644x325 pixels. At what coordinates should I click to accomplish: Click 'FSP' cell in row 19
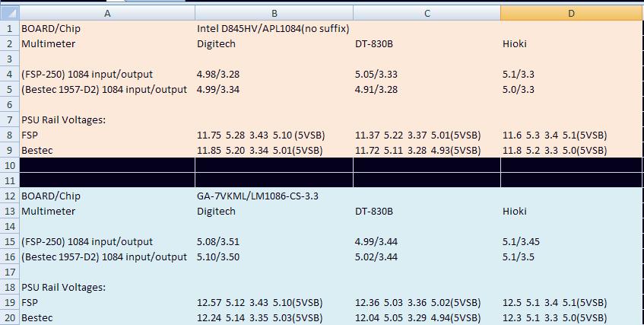coord(107,302)
